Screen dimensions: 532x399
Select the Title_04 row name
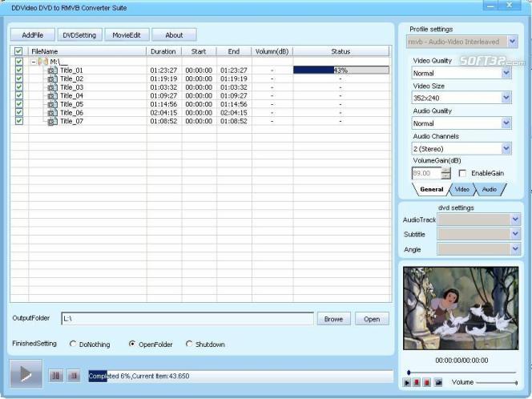tap(71, 95)
